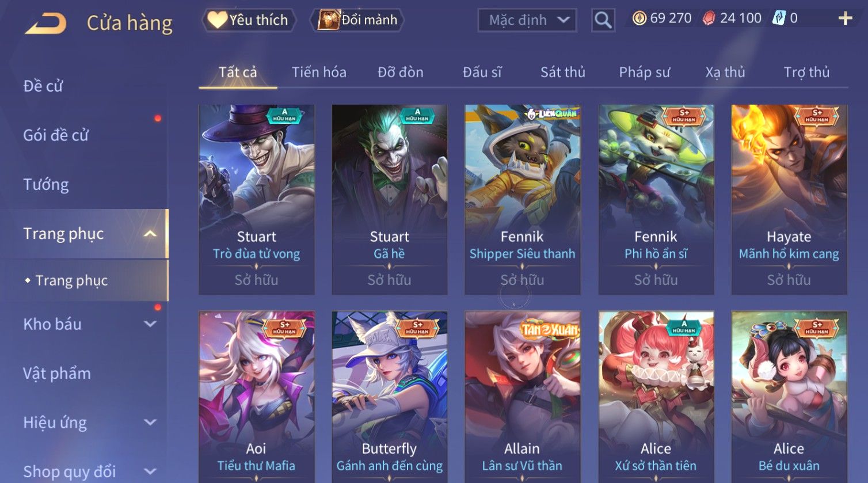Switch to the Tiến hóa tab
Screen dimensions: 868x483
[x=319, y=73]
